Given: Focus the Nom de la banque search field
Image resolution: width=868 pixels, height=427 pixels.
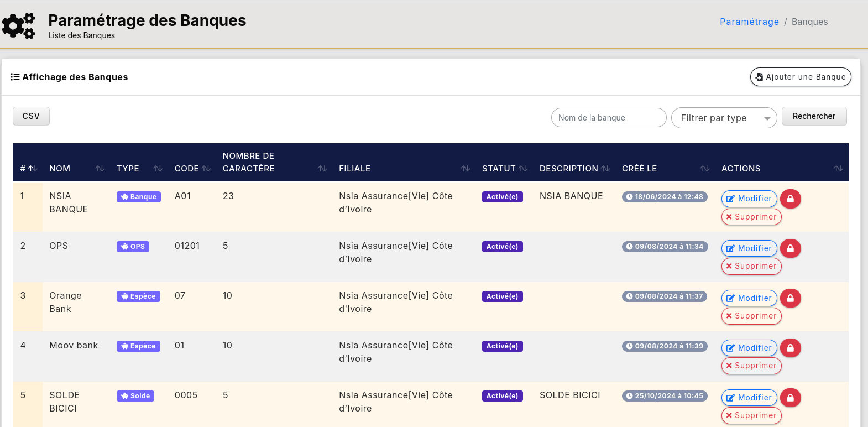Looking at the screenshot, I should pos(608,118).
